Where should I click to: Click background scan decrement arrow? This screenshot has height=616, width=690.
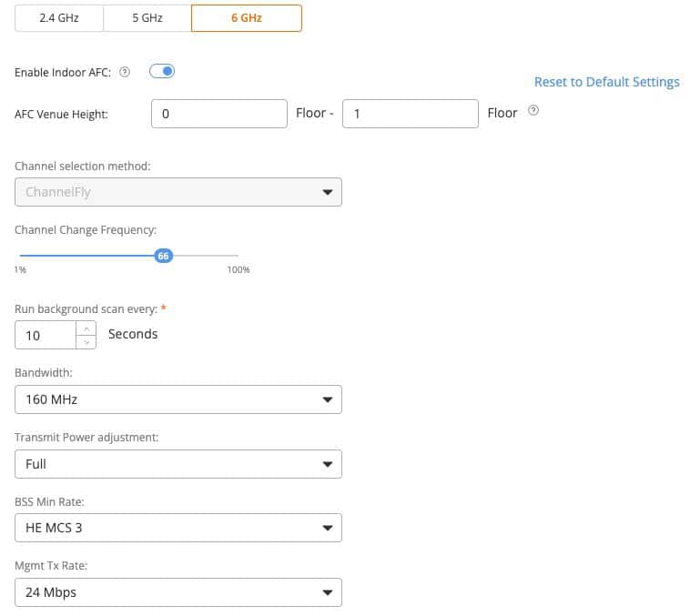click(86, 342)
